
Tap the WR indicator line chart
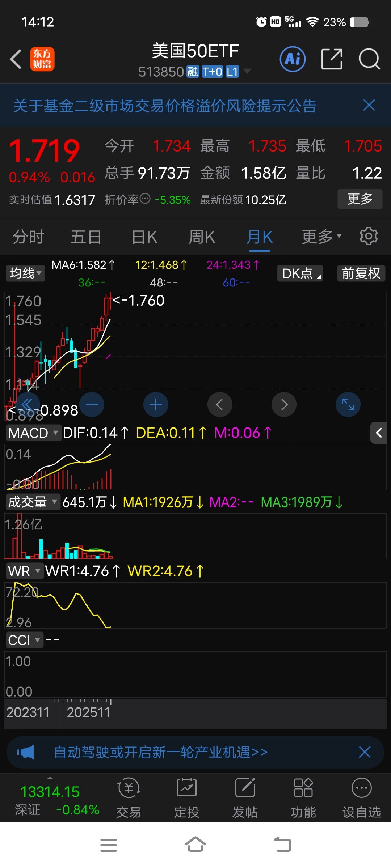coord(195,605)
